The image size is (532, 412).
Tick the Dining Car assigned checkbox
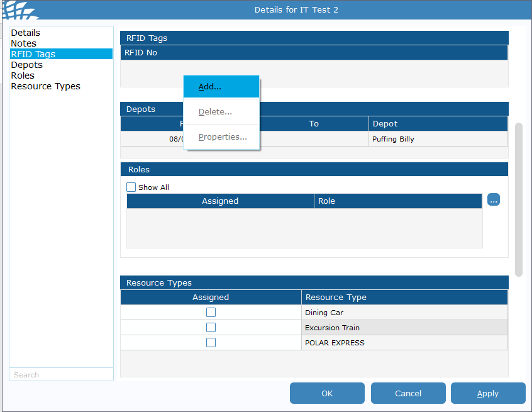point(211,312)
